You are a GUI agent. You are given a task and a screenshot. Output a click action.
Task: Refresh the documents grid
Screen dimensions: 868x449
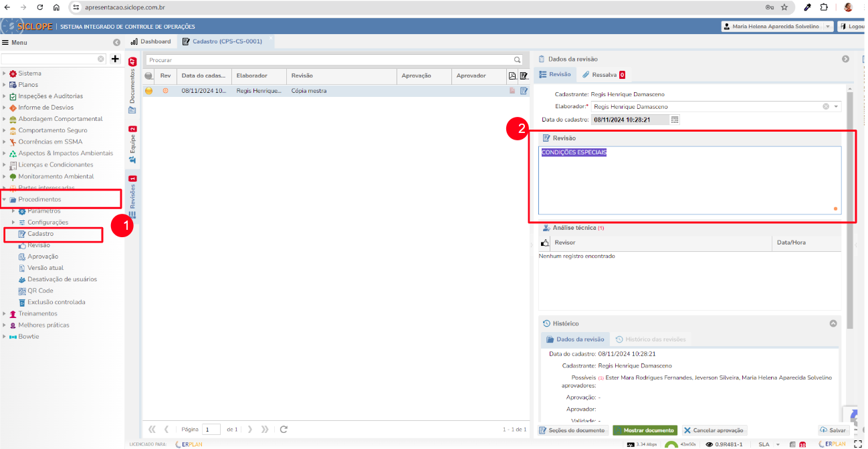(284, 429)
